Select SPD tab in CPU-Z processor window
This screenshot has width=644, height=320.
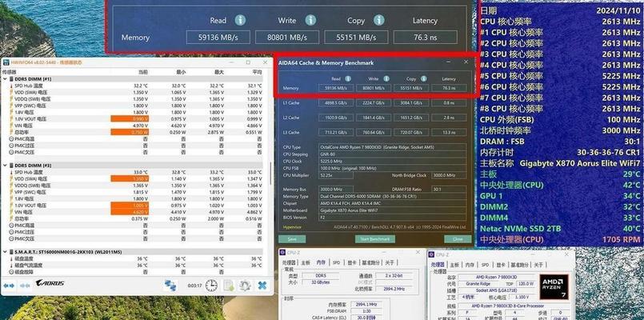485,265
